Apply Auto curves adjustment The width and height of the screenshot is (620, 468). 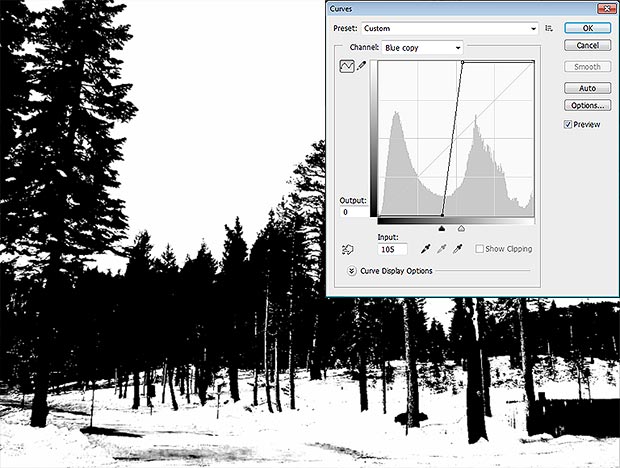pyautogui.click(x=588, y=88)
